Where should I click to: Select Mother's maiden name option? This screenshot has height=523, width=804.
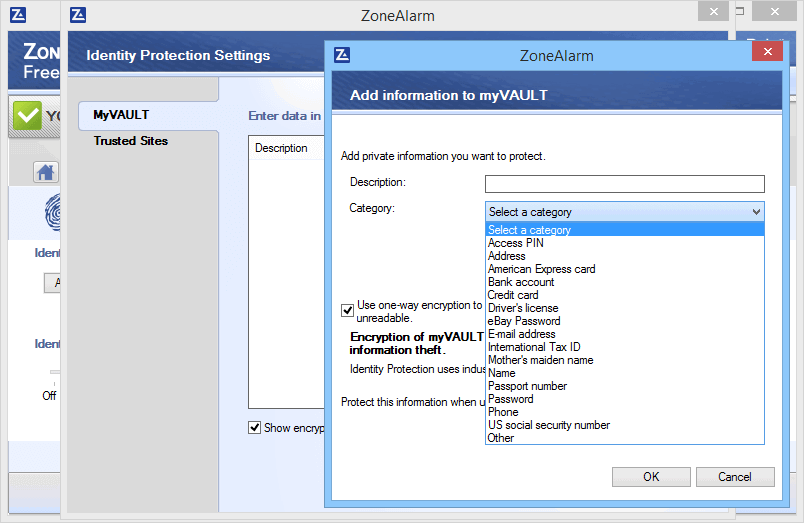[x=625, y=360]
